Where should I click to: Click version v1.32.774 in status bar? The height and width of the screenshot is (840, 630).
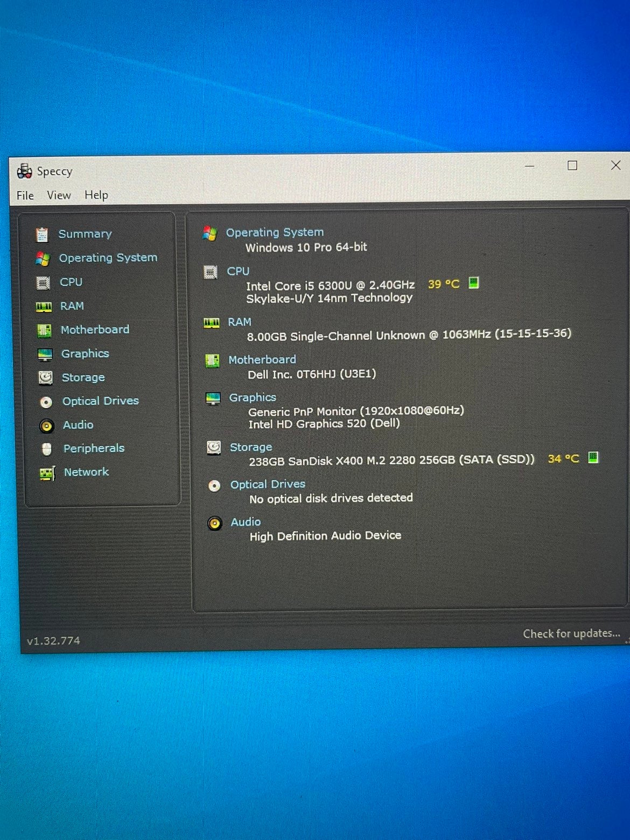(53, 641)
